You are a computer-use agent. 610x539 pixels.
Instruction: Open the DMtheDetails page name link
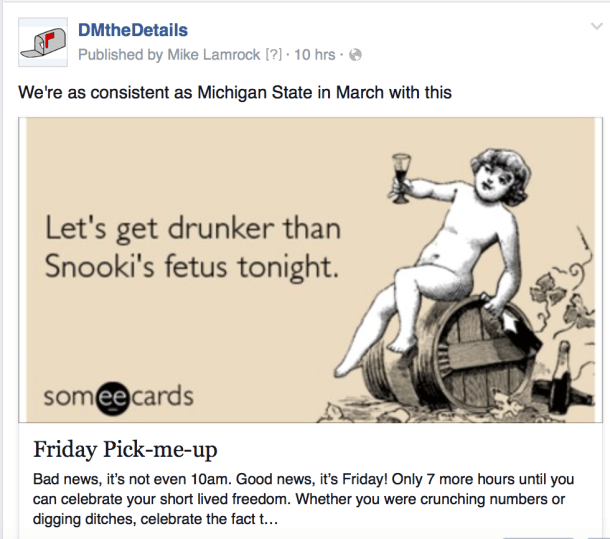[132, 31]
